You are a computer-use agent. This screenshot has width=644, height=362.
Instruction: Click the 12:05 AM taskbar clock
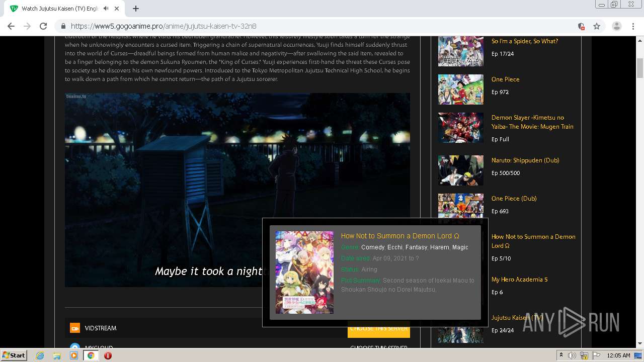point(618,355)
